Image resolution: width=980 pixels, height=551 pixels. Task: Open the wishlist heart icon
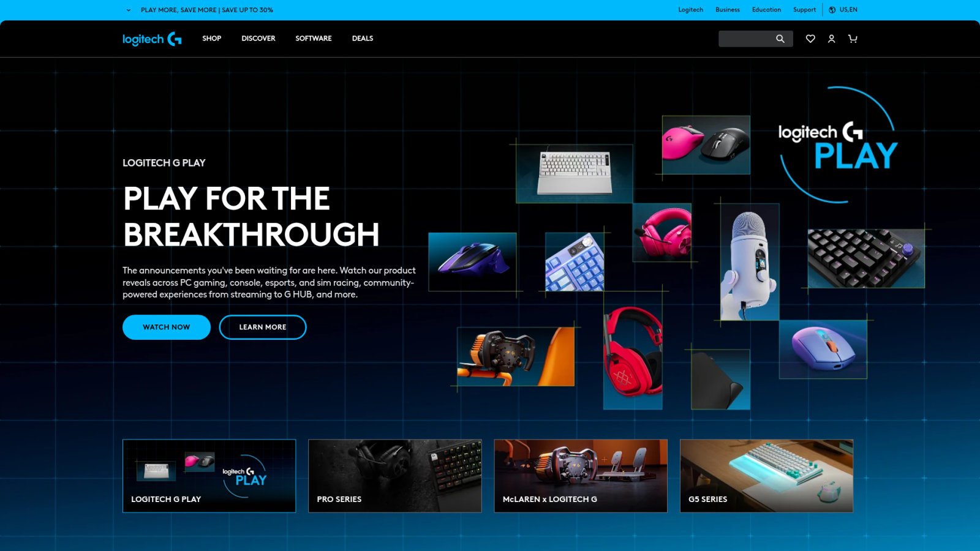coord(810,39)
